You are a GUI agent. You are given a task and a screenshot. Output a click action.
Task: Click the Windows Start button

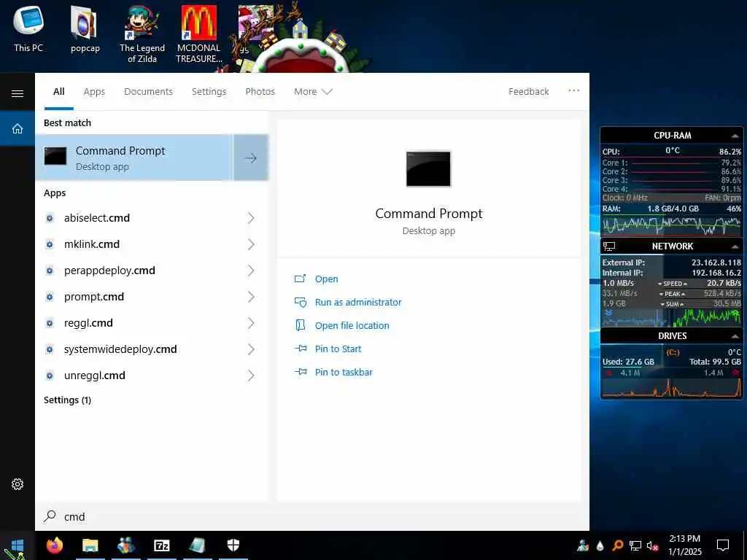(18, 545)
